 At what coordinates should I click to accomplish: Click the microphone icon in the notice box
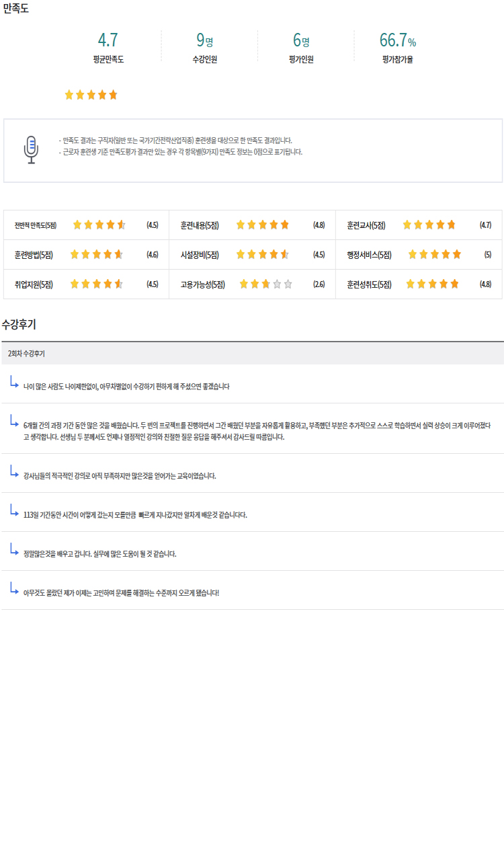31,150
